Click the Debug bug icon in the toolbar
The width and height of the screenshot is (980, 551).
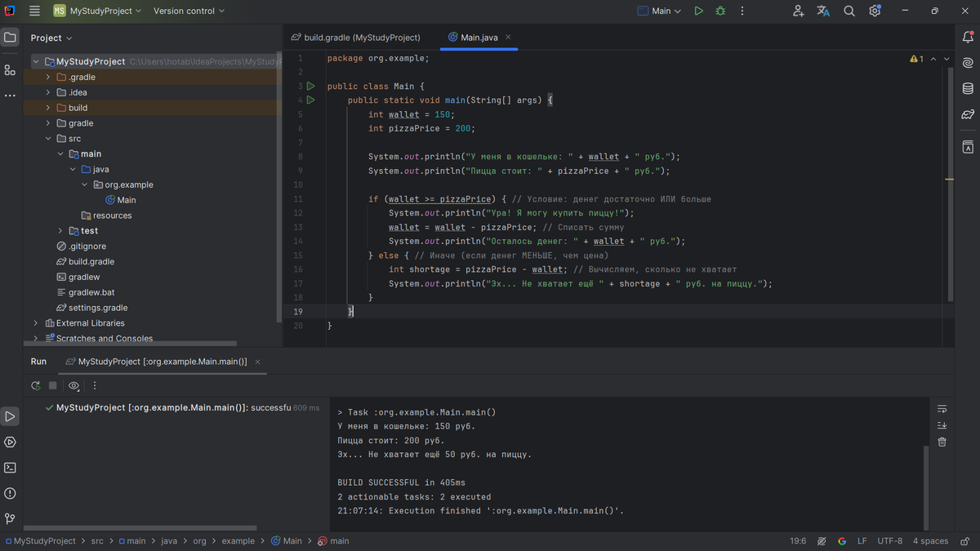[720, 11]
